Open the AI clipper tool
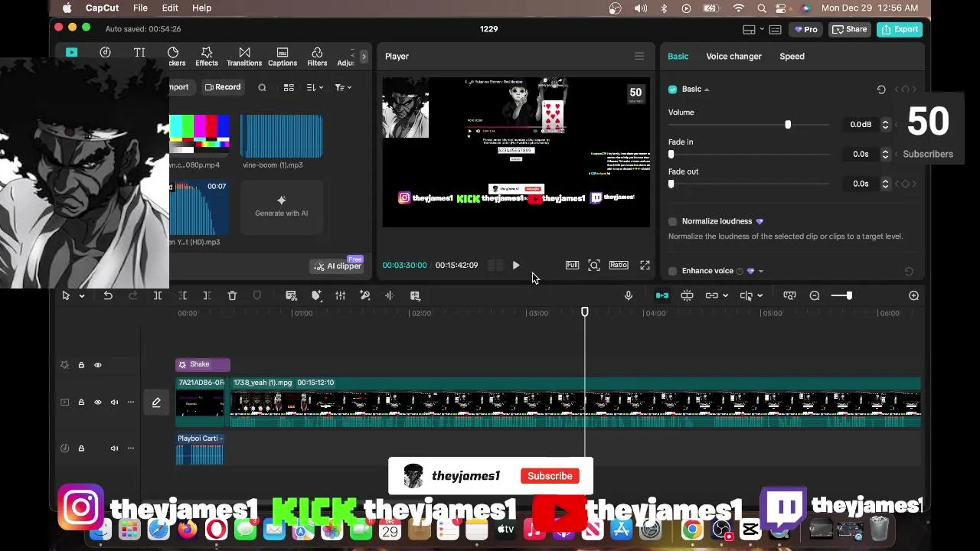The height and width of the screenshot is (551, 980). pos(338,266)
